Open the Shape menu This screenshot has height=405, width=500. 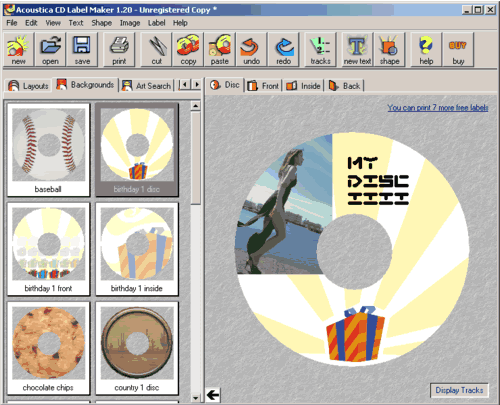(102, 23)
